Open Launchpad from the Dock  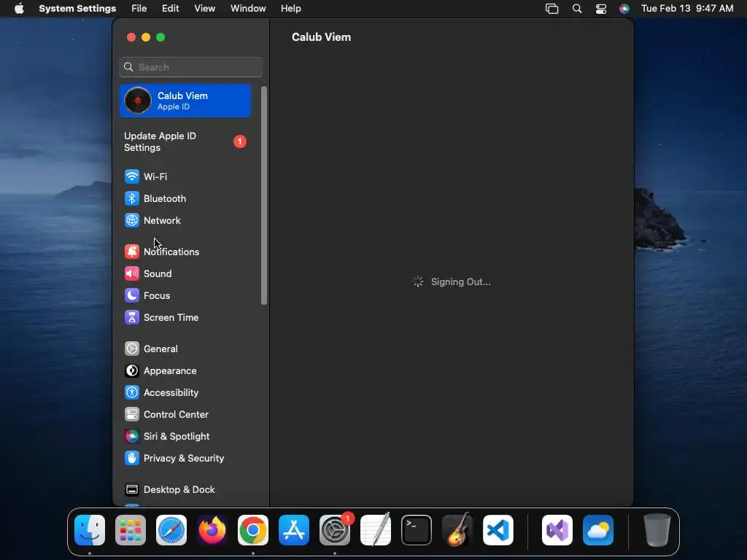(x=131, y=530)
